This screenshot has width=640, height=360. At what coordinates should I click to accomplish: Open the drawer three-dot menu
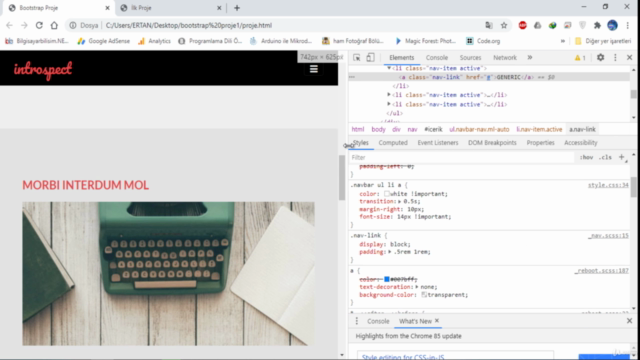[x=357, y=321]
